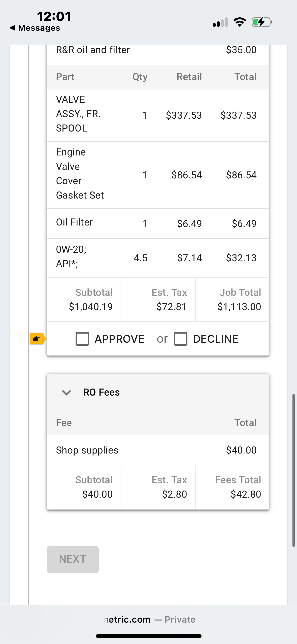Collapse the RO Fees section chevron
Screen dimensions: 297x644
click(x=67, y=392)
